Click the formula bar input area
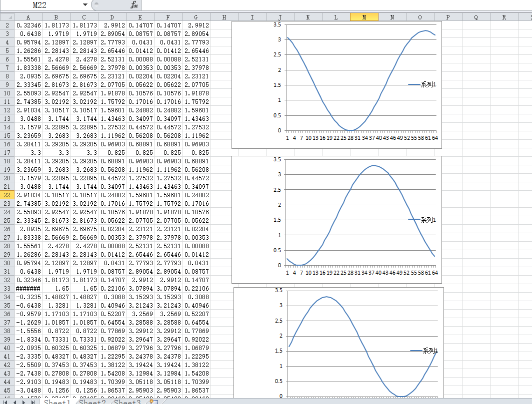532x404 pixels. coord(336,5)
